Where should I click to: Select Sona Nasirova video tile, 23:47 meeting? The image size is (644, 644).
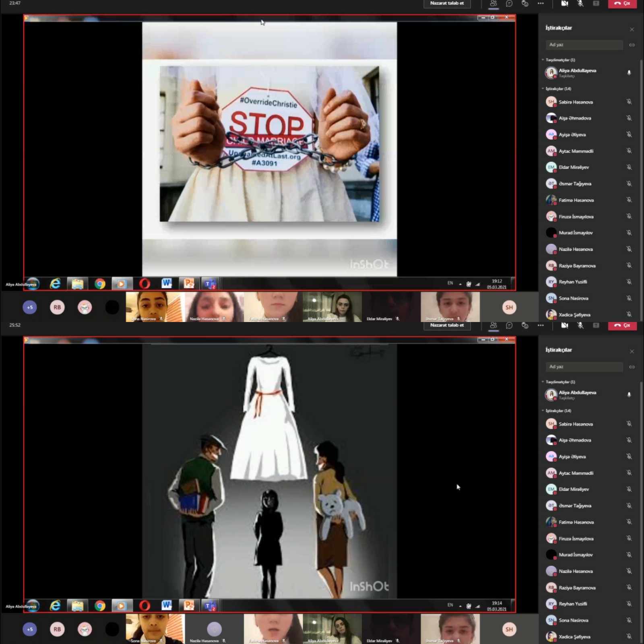point(155,307)
